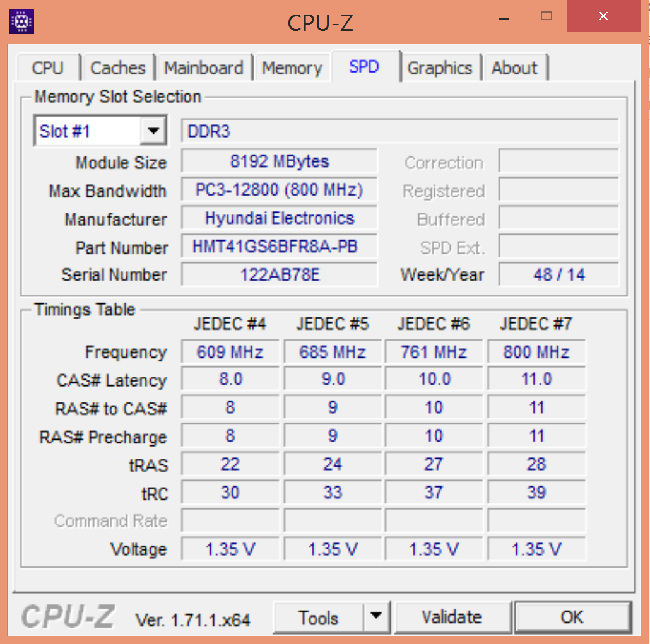Open the Tools dropdown arrow
The image size is (650, 644).
coord(376,617)
